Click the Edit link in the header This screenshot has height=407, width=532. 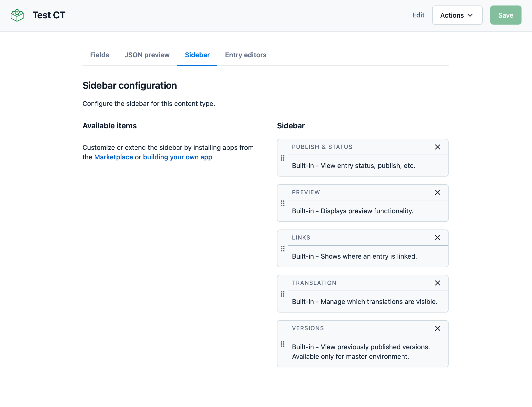tap(418, 15)
